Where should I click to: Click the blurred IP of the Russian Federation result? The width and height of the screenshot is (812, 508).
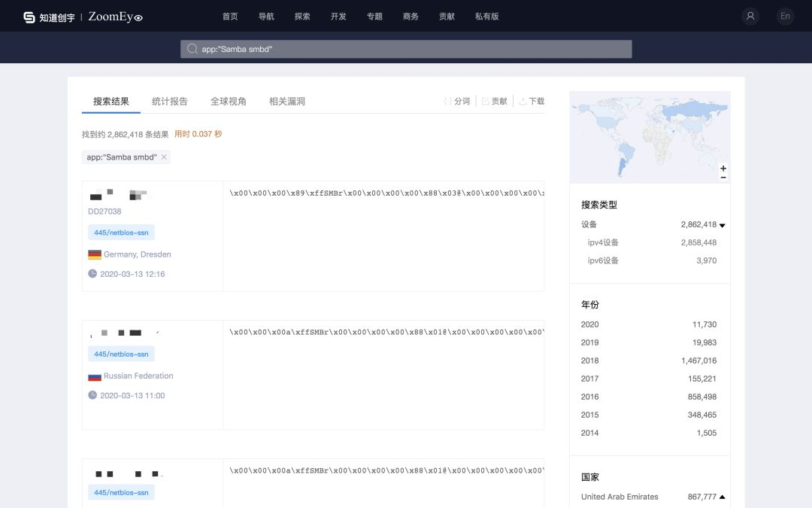click(124, 333)
